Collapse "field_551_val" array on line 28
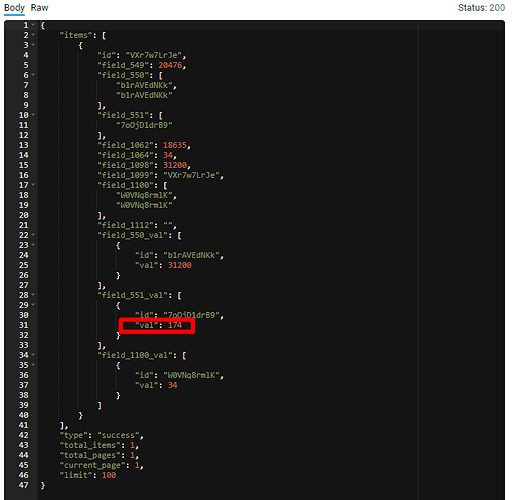 tap(33, 295)
